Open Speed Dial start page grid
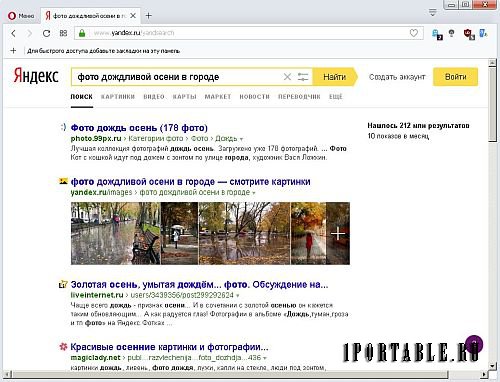 (63, 33)
